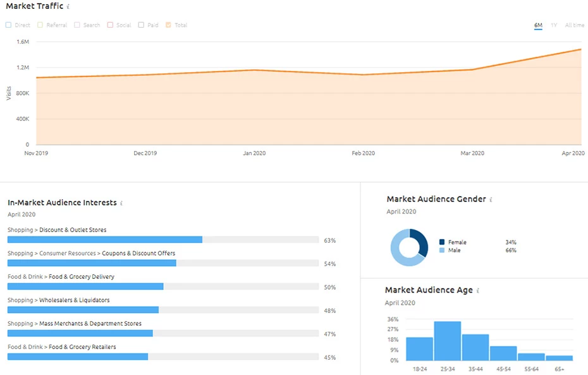
Task: Click the 35-44 age bar
Action: [x=475, y=348]
